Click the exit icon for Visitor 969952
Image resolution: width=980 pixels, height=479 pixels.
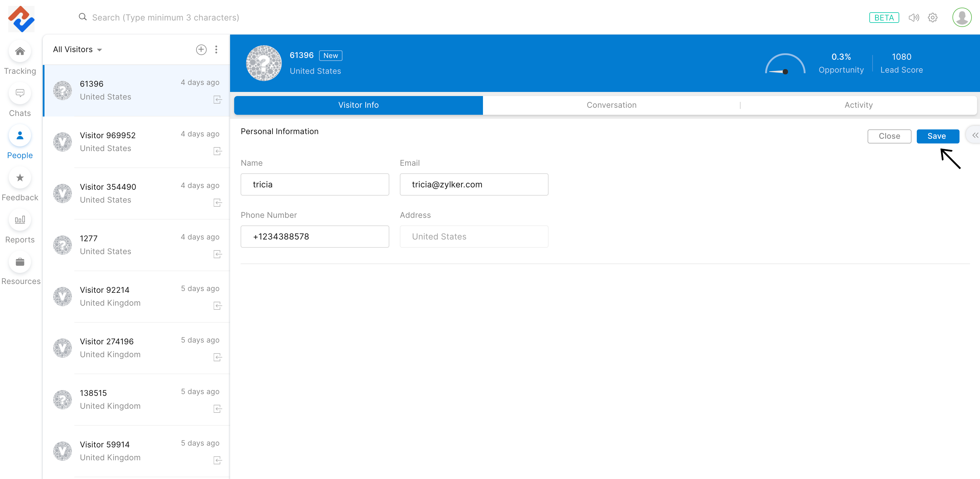(217, 151)
